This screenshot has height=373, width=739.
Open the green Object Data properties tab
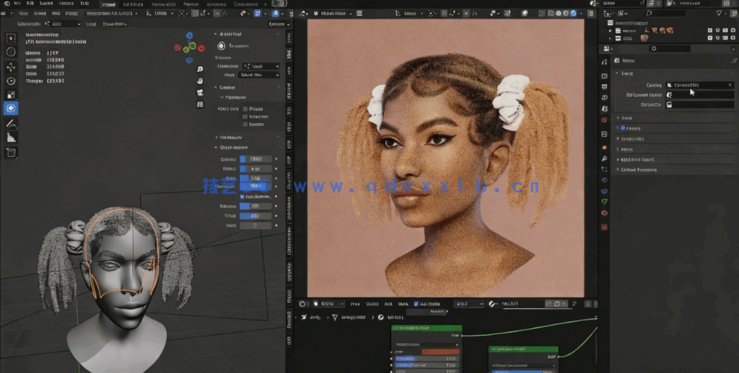[604, 202]
